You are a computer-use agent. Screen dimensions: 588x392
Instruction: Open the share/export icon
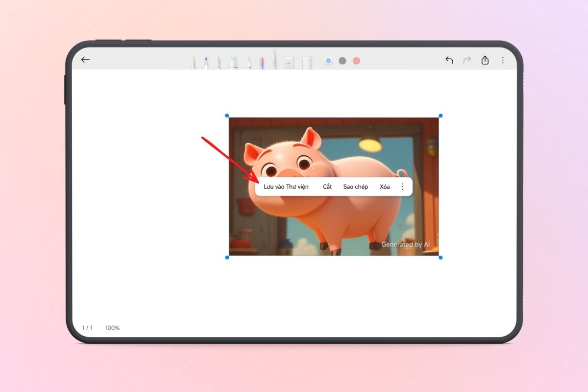pyautogui.click(x=485, y=60)
